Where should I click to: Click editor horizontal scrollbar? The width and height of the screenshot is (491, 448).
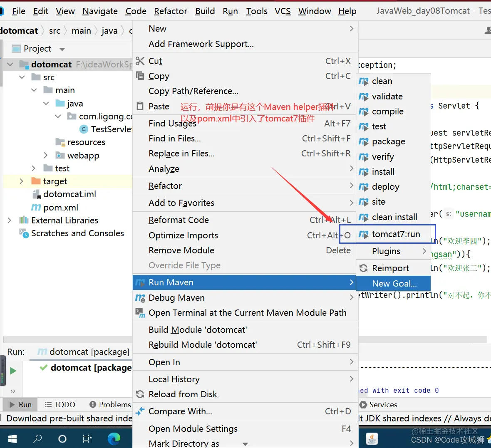tap(423, 339)
